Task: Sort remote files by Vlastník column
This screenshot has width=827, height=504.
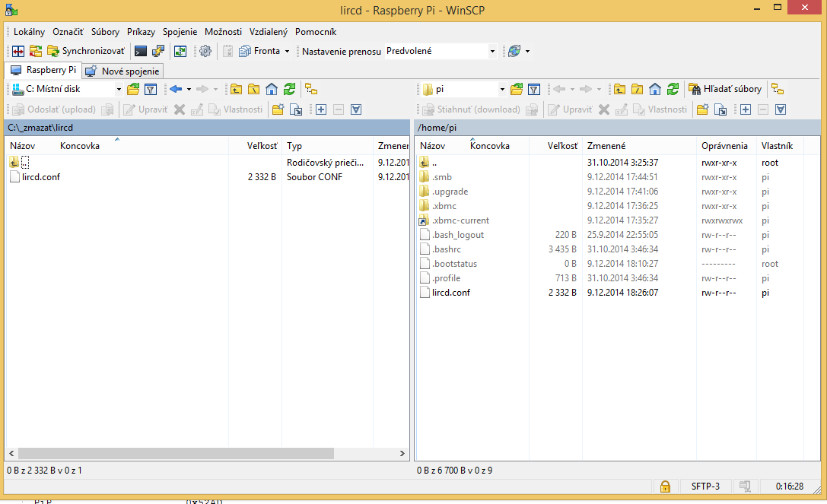Action: pyautogui.click(x=777, y=146)
